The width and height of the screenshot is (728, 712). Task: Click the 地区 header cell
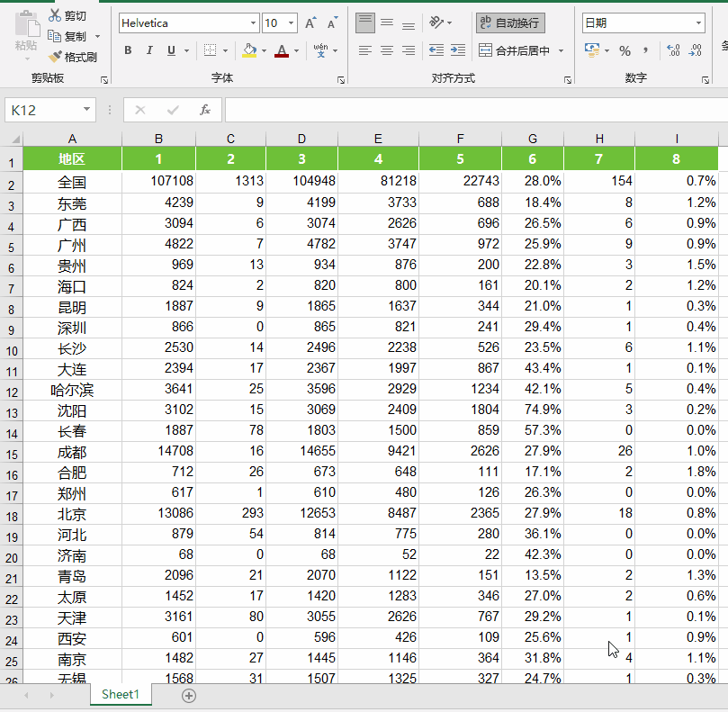pyautogui.click(x=72, y=158)
